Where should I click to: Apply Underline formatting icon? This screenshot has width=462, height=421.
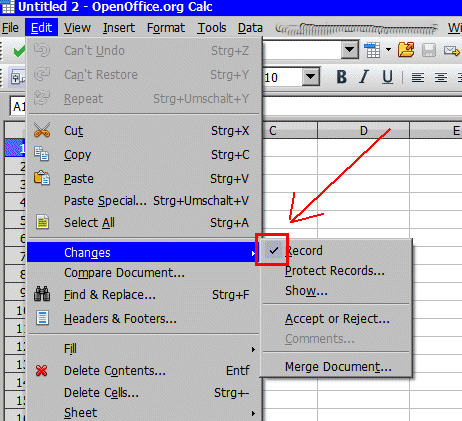(x=387, y=77)
